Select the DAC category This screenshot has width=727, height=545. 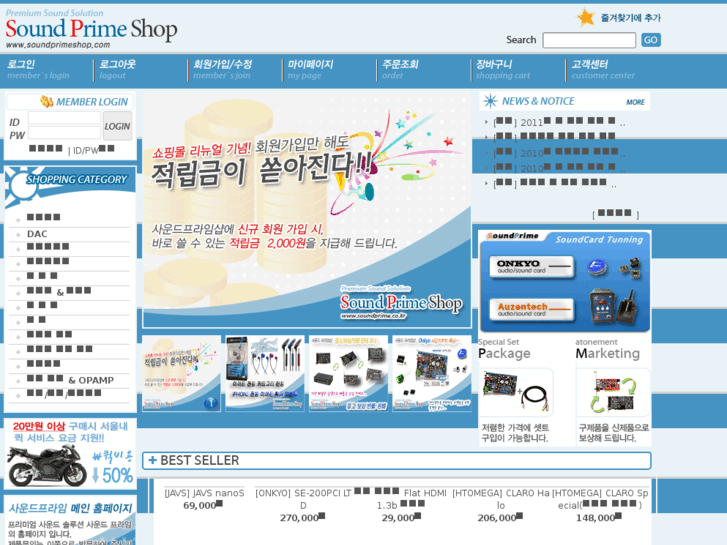tap(37, 234)
